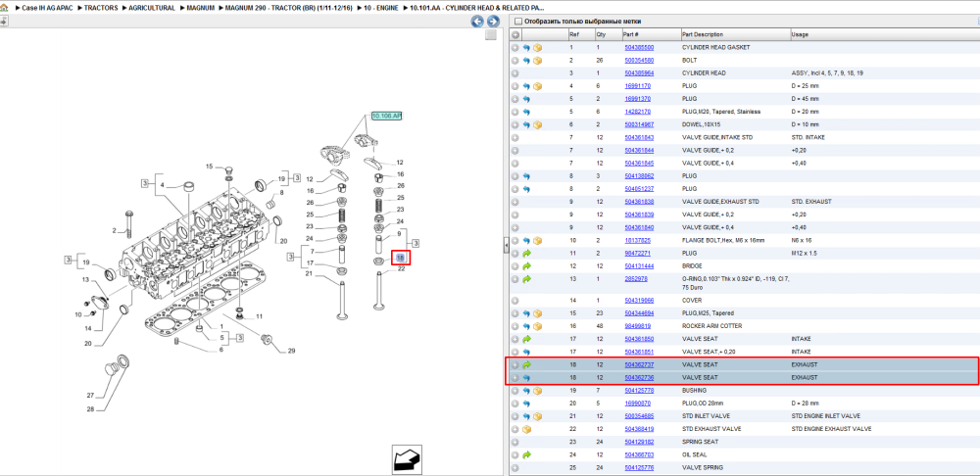Click the pin icon above the diagram
The image size is (980, 476).
[4, 22]
